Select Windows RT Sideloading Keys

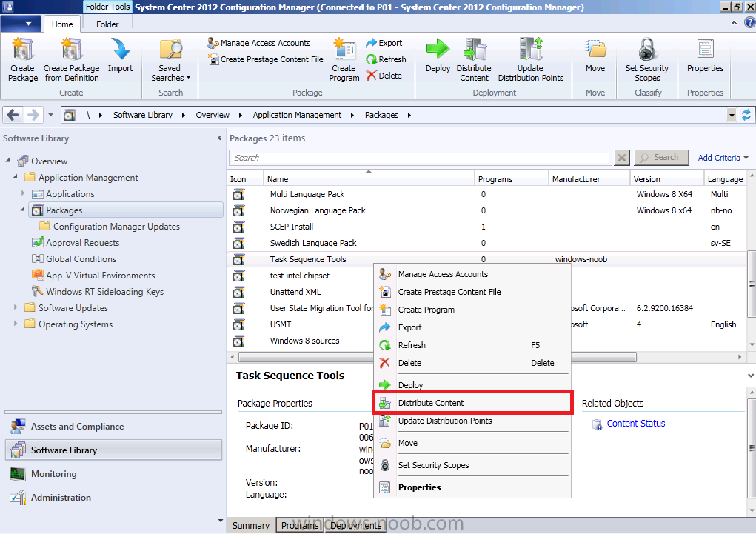[x=104, y=291]
